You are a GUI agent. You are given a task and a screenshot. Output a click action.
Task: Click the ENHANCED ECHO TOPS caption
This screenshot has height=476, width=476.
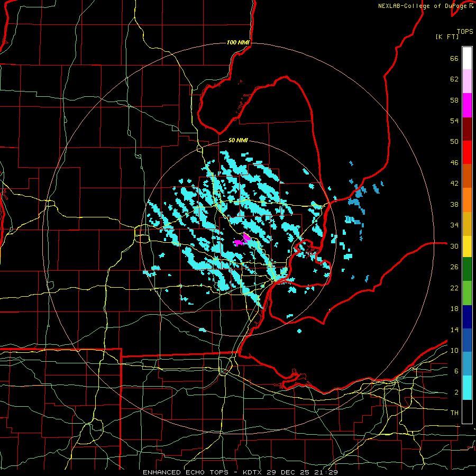[186, 472]
